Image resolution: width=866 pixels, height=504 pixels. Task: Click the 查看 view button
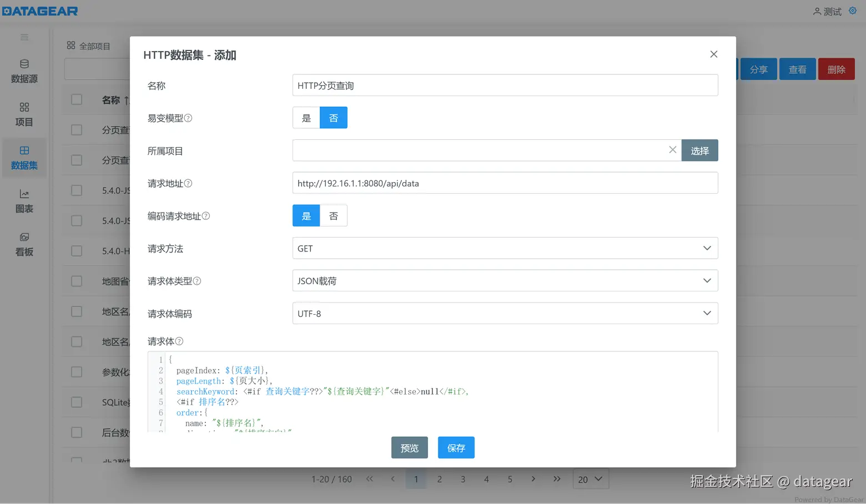[x=798, y=69]
